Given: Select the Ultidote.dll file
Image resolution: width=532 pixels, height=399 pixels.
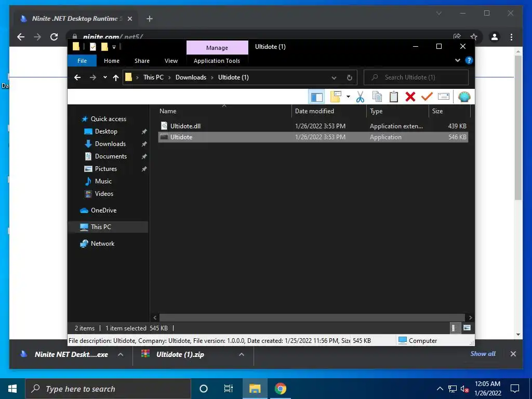Looking at the screenshot, I should 313,126.
